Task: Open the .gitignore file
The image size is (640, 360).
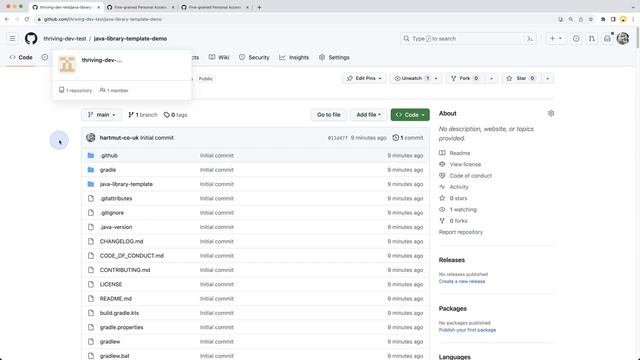Action: tap(112, 213)
